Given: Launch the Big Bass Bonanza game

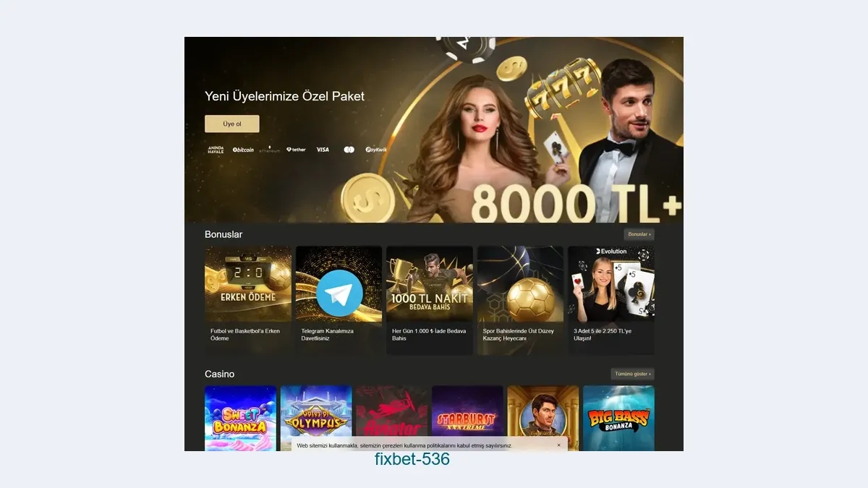Looking at the screenshot, I should point(618,418).
